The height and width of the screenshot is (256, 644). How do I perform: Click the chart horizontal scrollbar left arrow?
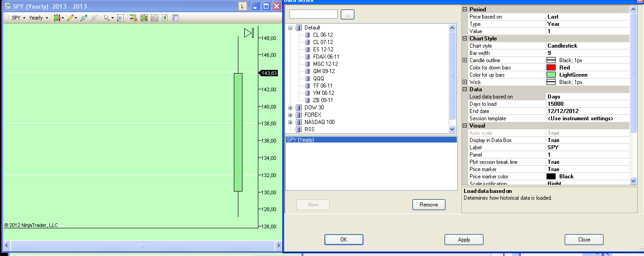click(x=6, y=246)
